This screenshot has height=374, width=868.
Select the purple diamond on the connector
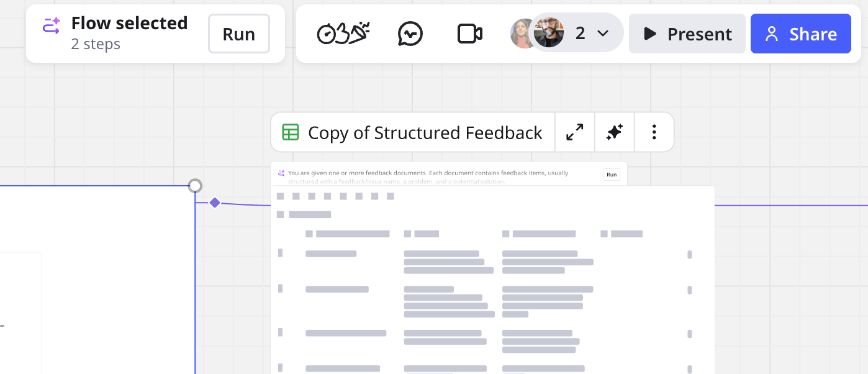pyautogui.click(x=215, y=203)
